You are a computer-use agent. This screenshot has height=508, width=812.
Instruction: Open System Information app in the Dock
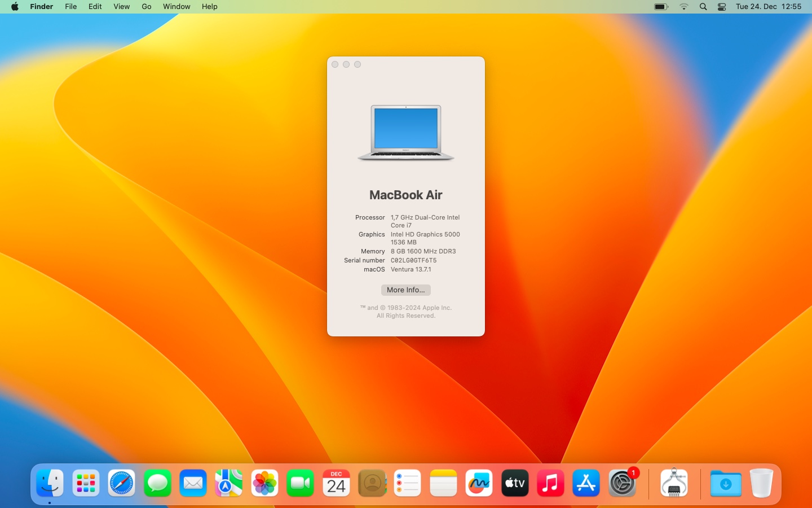(x=674, y=483)
